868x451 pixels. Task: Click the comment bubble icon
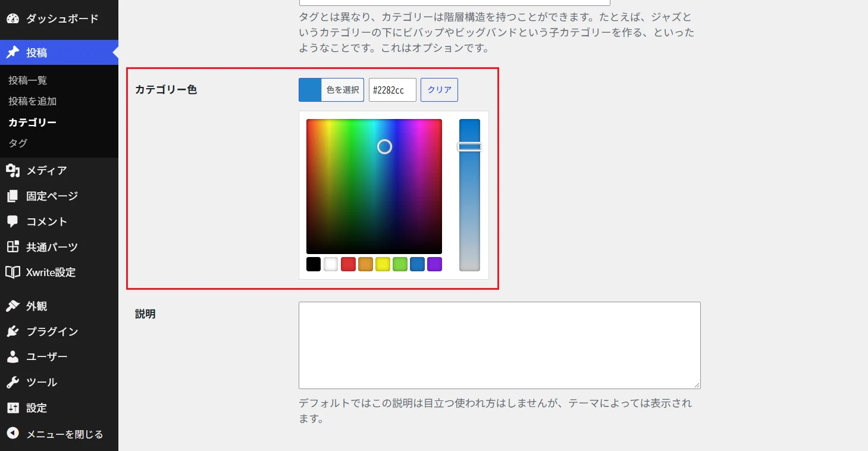coord(13,221)
